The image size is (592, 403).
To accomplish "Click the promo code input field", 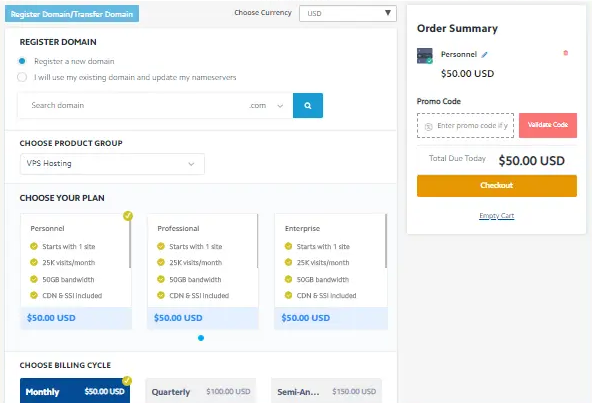I will pyautogui.click(x=465, y=125).
